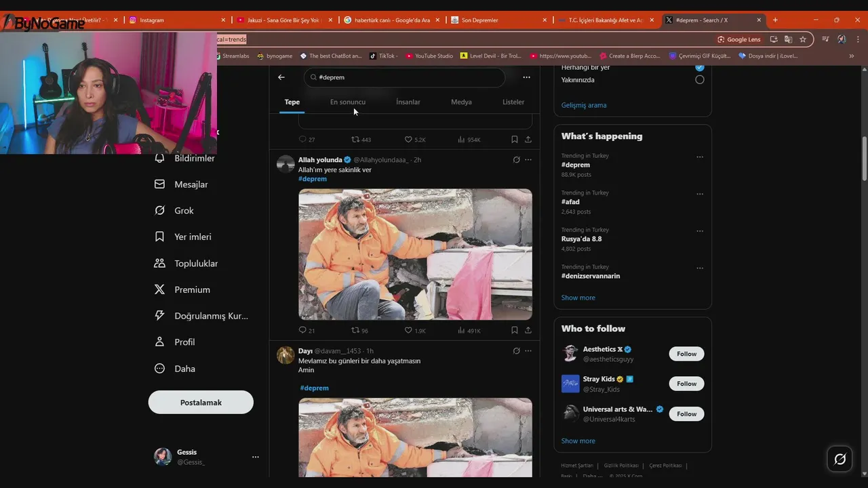868x488 pixels.
Task: Open the YouTube Studio bookmark
Action: point(429,56)
